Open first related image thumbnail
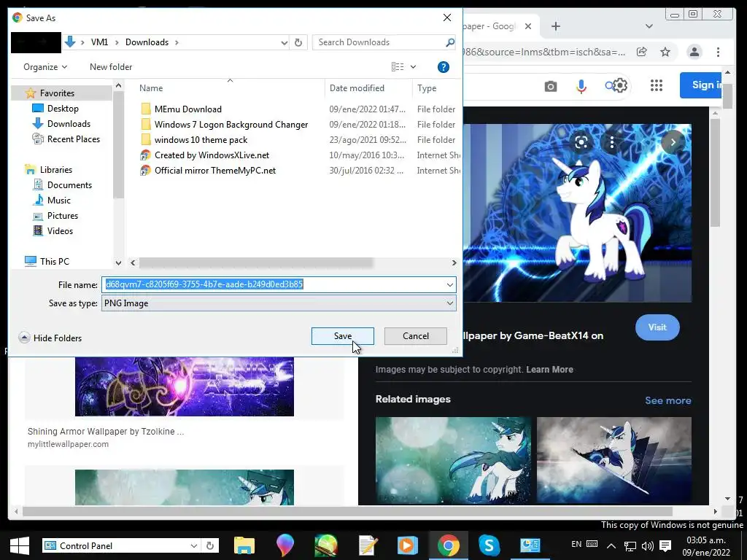Viewport: 747px width, 560px height. coord(452,461)
